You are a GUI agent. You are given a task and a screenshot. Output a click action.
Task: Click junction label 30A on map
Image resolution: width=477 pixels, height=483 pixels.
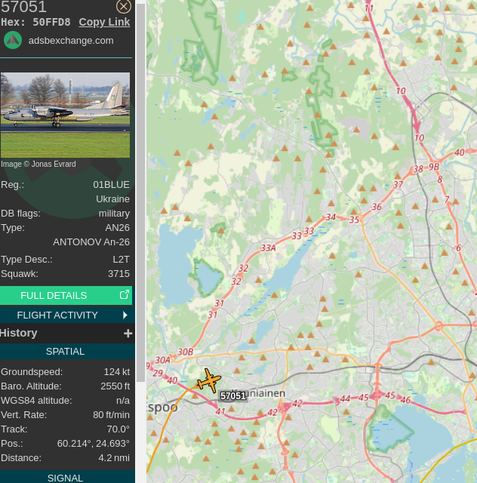[163, 360]
